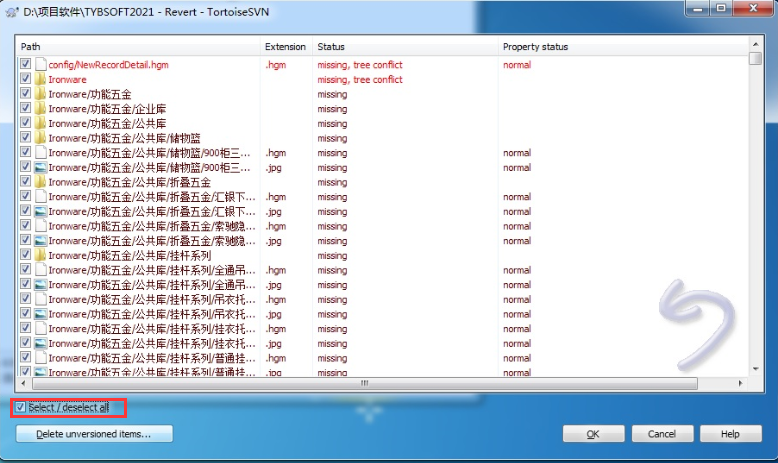Image resolution: width=778 pixels, height=463 pixels.
Task: Click folder icon of row ending in 挂杆系列
Action: coord(40,255)
